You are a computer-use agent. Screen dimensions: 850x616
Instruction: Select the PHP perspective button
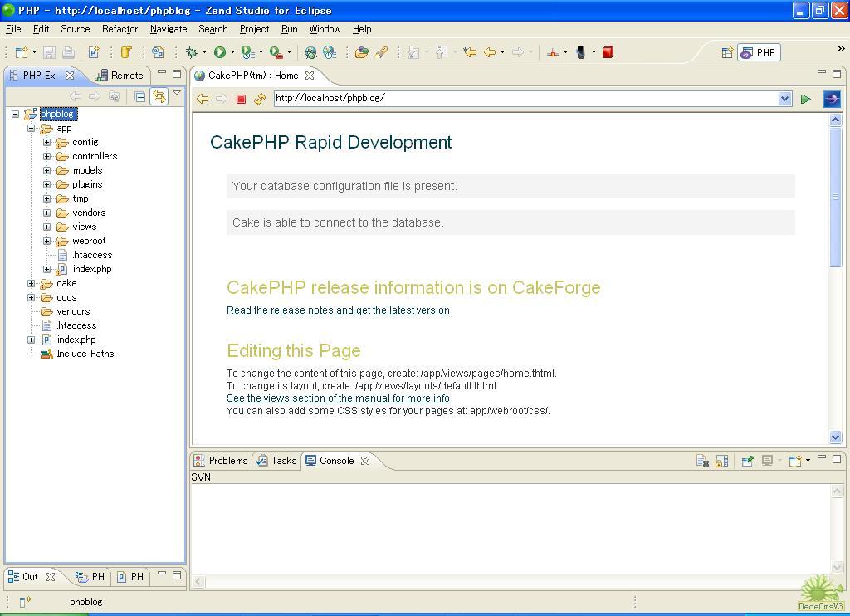759,52
